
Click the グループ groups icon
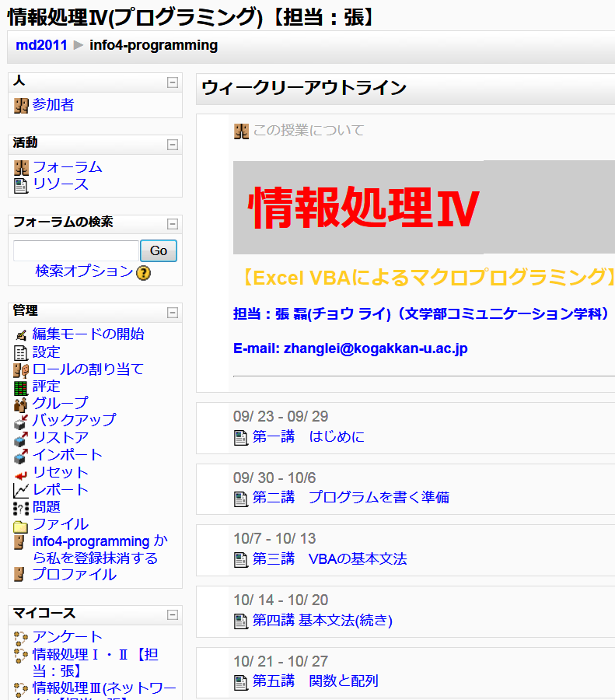click(x=20, y=405)
